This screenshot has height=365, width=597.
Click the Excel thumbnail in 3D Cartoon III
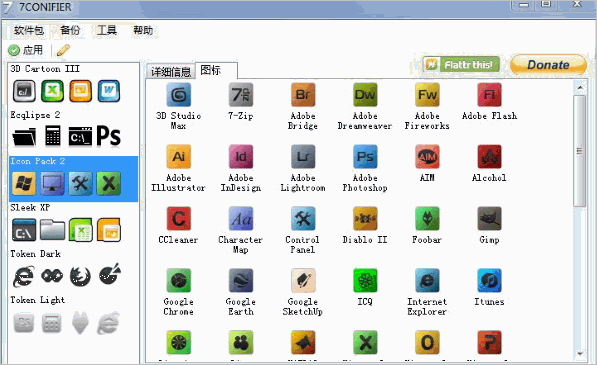[53, 91]
